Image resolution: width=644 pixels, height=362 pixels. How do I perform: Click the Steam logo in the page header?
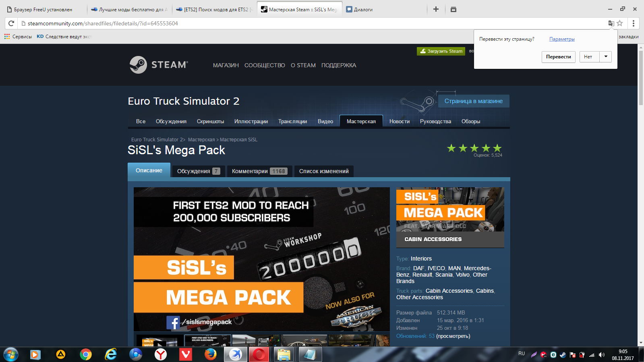(159, 65)
